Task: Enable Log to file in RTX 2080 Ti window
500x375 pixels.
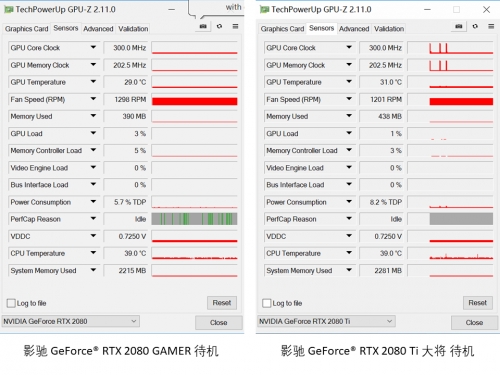Action: pyautogui.click(x=267, y=303)
